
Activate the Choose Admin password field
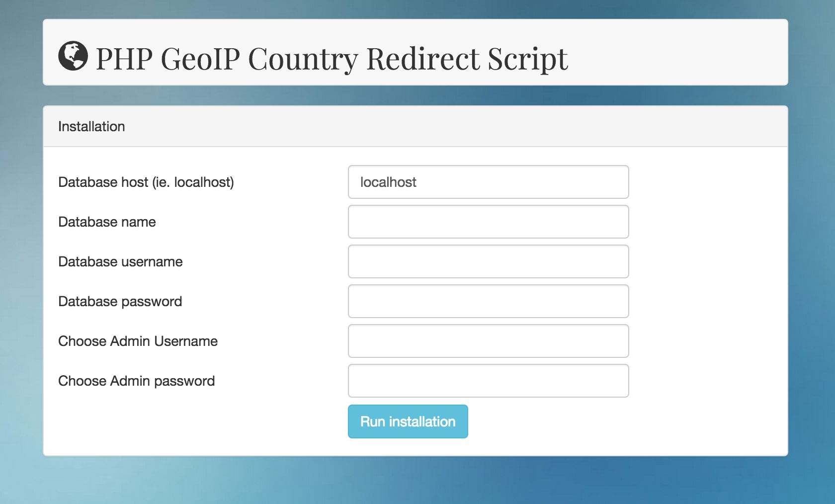(488, 381)
